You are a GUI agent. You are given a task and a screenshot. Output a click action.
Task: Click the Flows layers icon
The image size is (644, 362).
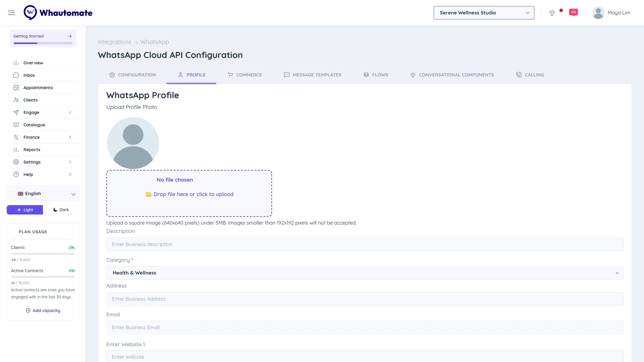[x=366, y=75]
